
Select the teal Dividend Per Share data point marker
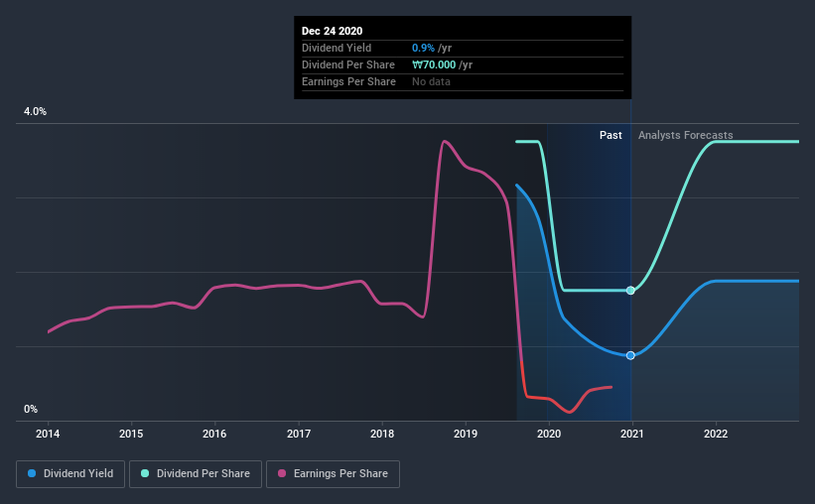coord(630,291)
